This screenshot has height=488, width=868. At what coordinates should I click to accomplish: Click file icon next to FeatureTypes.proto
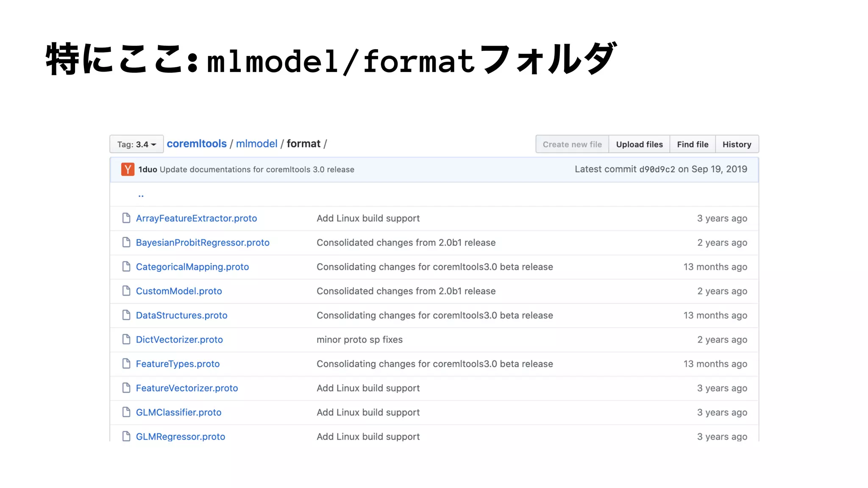[126, 363]
